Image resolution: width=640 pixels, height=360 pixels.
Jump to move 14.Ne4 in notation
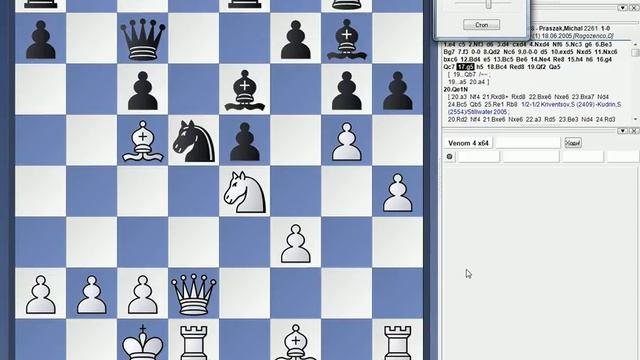[x=541, y=60]
